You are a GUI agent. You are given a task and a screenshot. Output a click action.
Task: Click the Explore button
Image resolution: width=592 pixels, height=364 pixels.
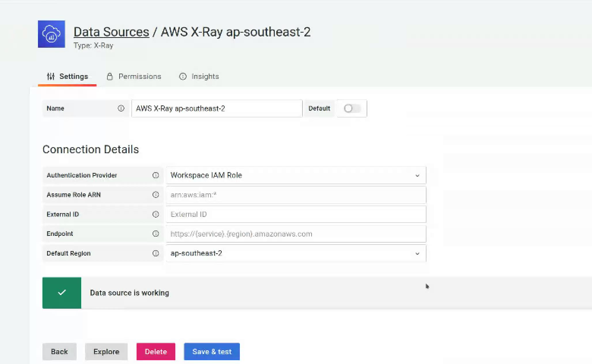[x=106, y=352]
